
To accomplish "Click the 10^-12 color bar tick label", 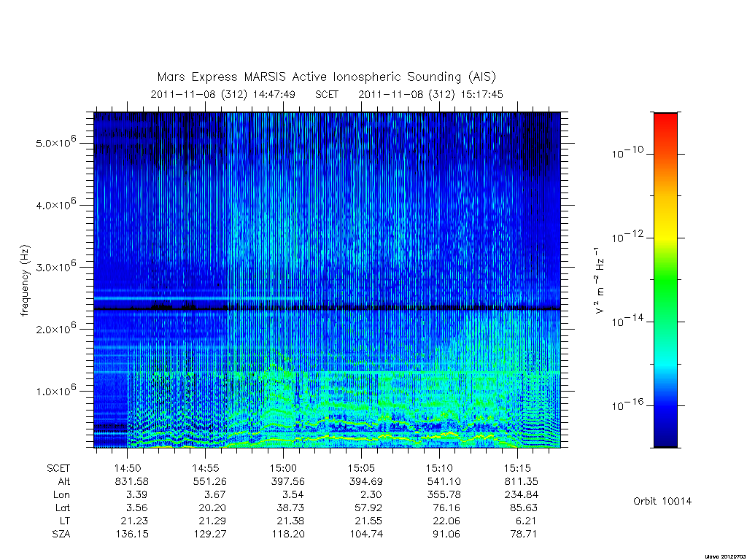I will point(627,237).
